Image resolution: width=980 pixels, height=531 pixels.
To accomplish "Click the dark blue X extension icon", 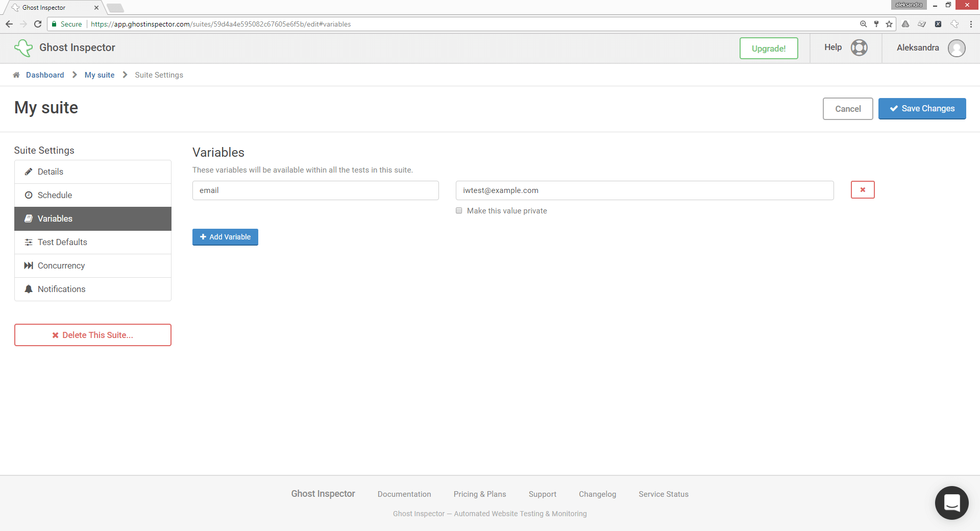I will point(938,24).
